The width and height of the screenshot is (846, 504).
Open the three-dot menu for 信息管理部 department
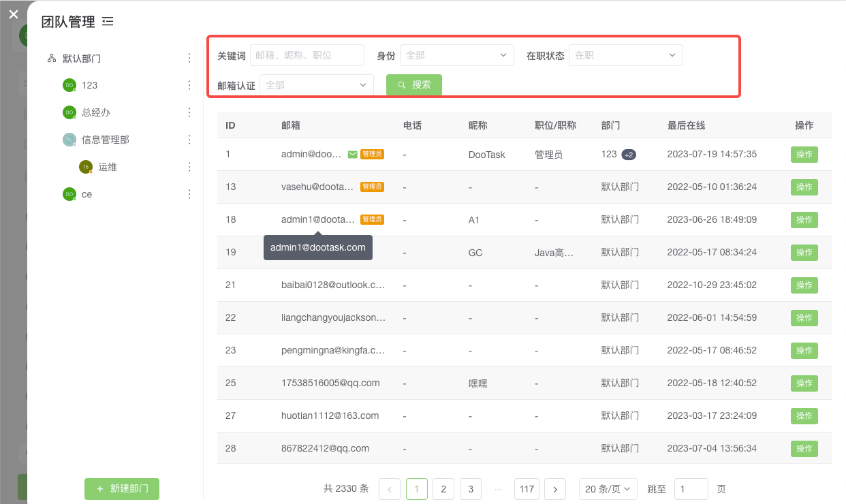189,140
